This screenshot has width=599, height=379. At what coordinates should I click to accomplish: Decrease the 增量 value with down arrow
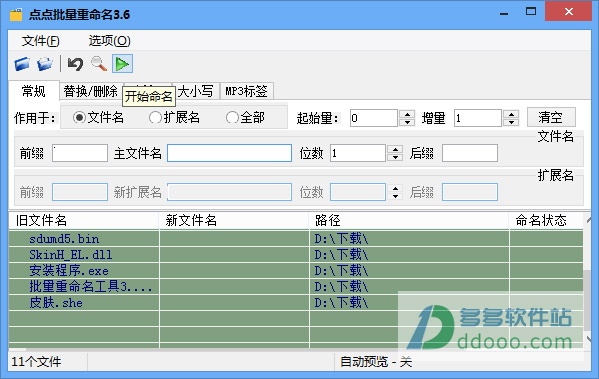tap(511, 122)
